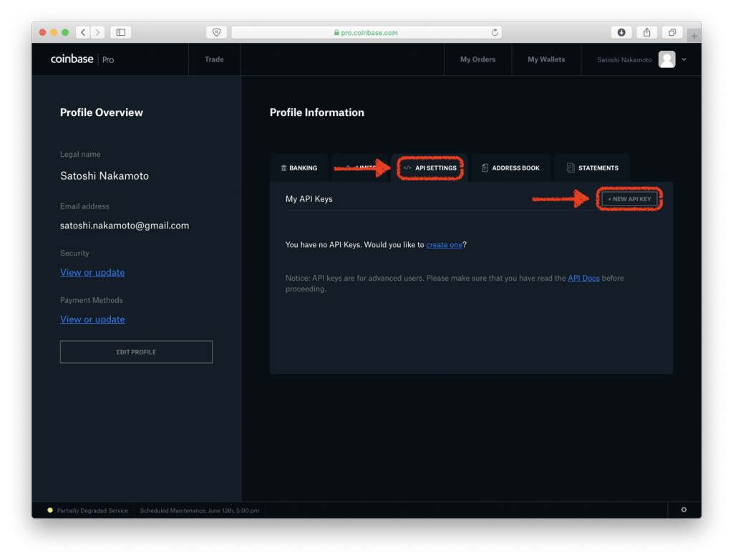The height and width of the screenshot is (560, 733).
Task: Click the legal name Satoshi Nakamoto
Action: coord(105,176)
